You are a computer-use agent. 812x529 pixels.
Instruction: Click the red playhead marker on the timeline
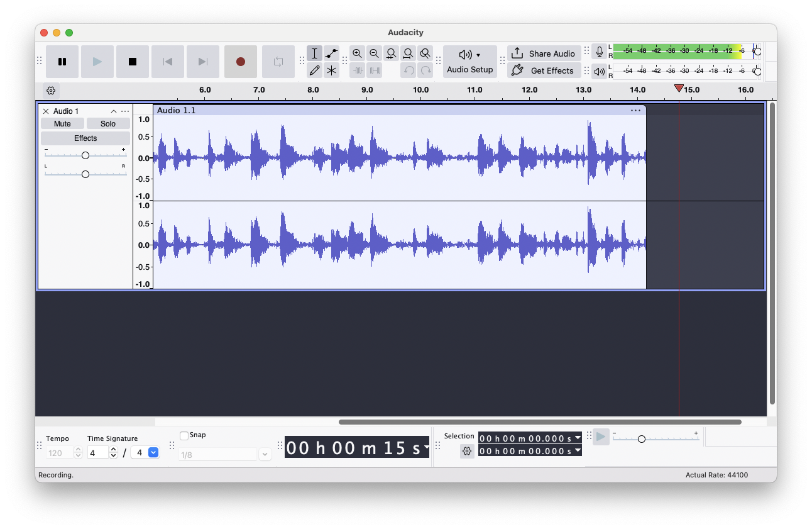pos(679,88)
